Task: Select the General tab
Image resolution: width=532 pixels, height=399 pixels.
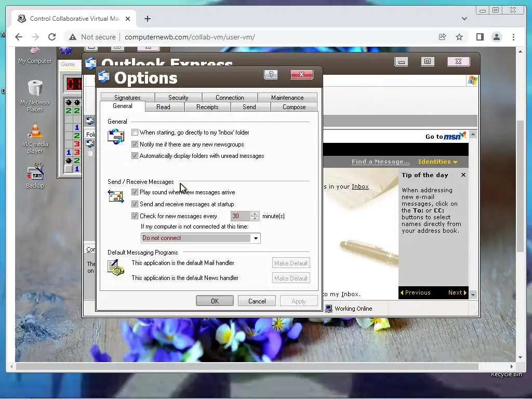Action: [123, 106]
